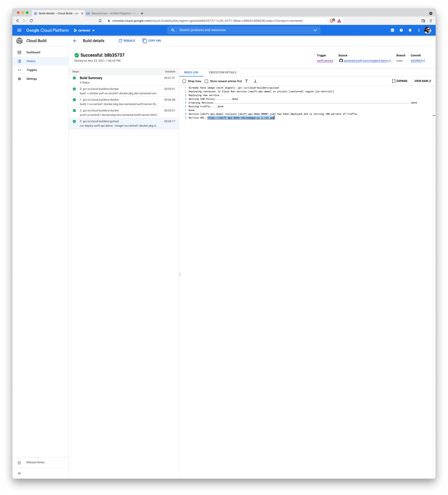Viewport: 448px width, 495px height.
Task: Open the swift-service trigger link
Action: pyautogui.click(x=325, y=61)
